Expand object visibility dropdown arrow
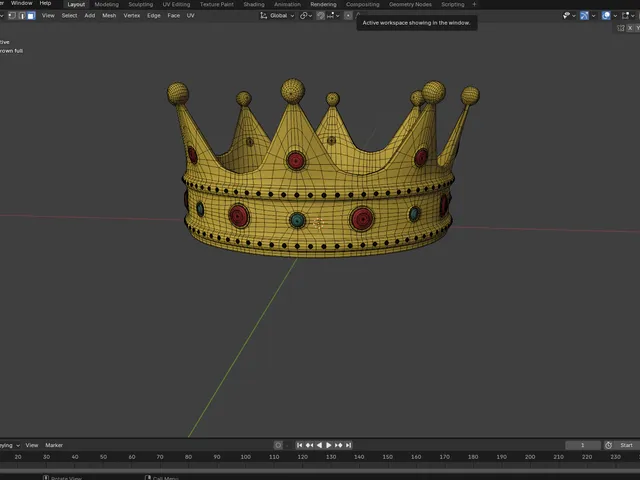This screenshot has height=480, width=640. (574, 16)
